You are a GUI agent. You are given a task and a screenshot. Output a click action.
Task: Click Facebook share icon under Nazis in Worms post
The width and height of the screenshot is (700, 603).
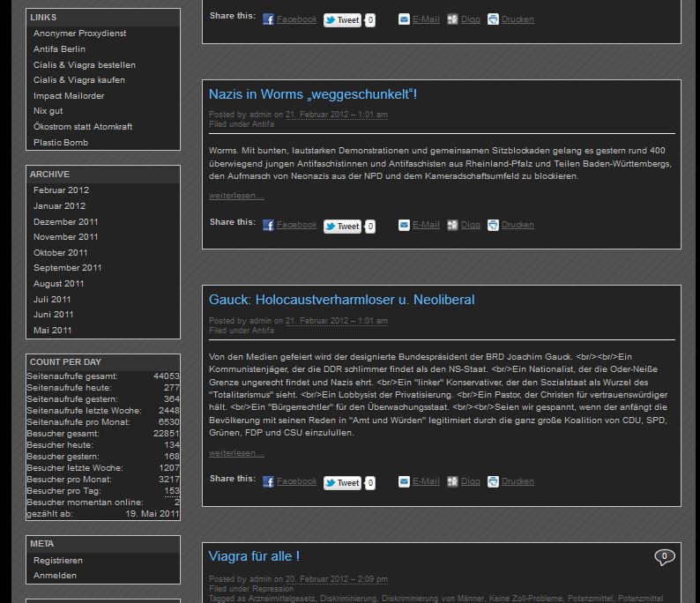point(268,226)
